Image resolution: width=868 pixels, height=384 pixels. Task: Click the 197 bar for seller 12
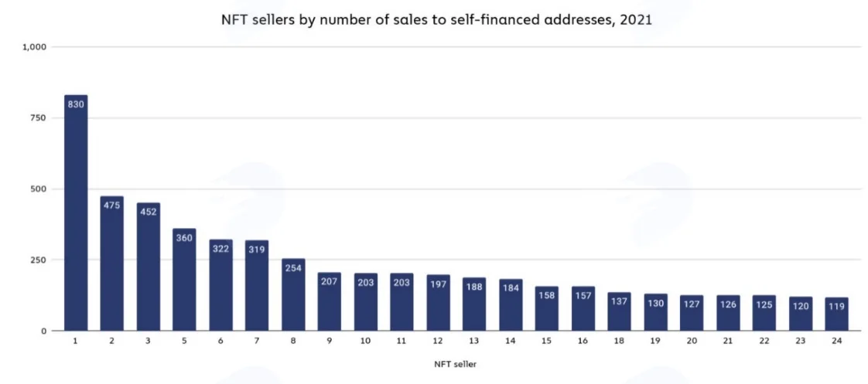tap(439, 303)
